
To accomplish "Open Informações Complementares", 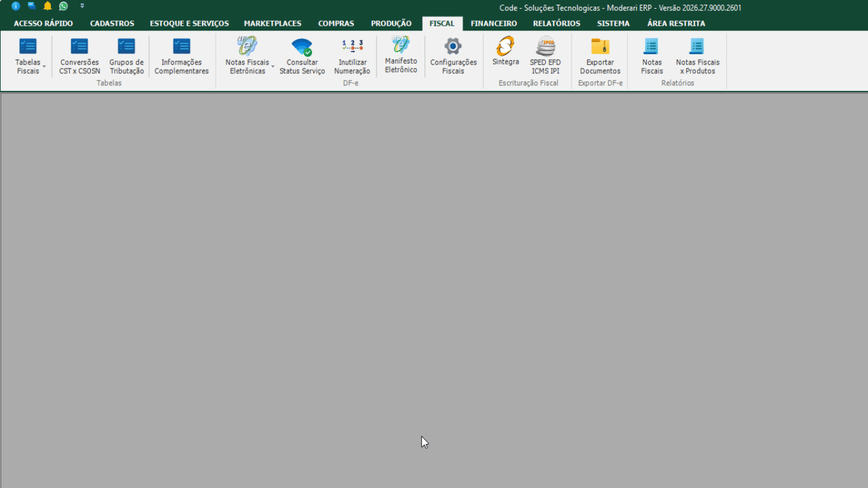I will (182, 56).
